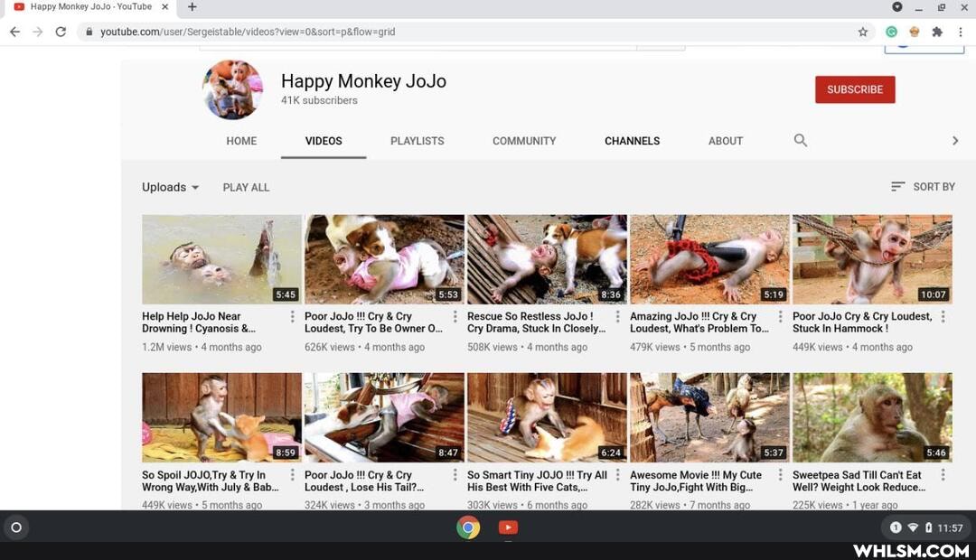Open the Help Help JoJo Near Drowning title
The width and height of the screenshot is (976, 560).
pyautogui.click(x=199, y=322)
